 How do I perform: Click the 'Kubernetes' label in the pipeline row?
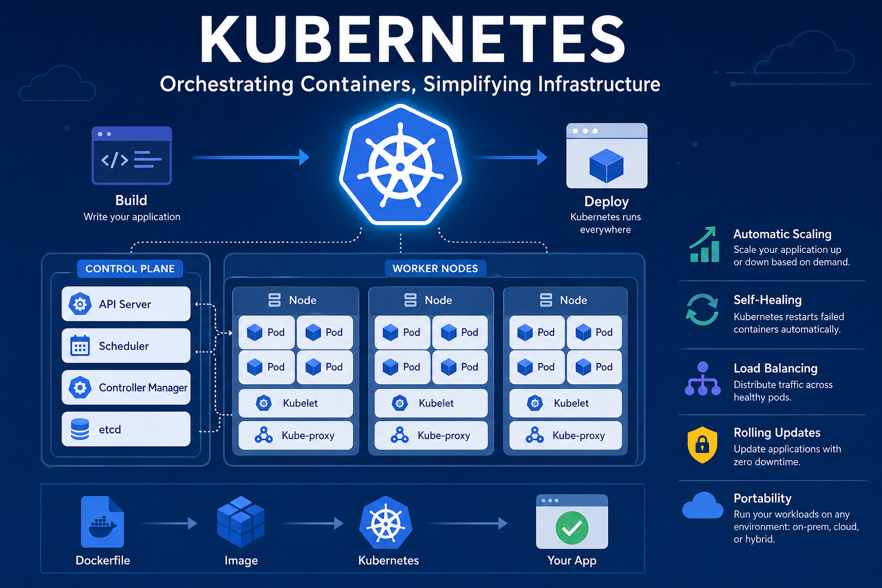point(388,560)
